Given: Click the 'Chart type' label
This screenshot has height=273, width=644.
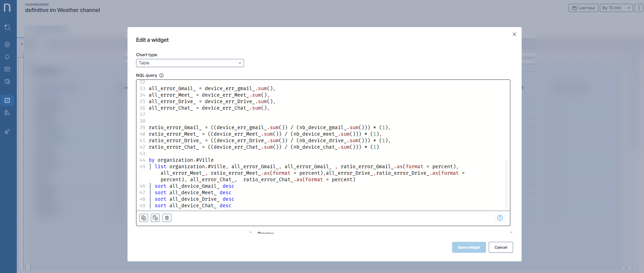Looking at the screenshot, I should pyautogui.click(x=147, y=55).
